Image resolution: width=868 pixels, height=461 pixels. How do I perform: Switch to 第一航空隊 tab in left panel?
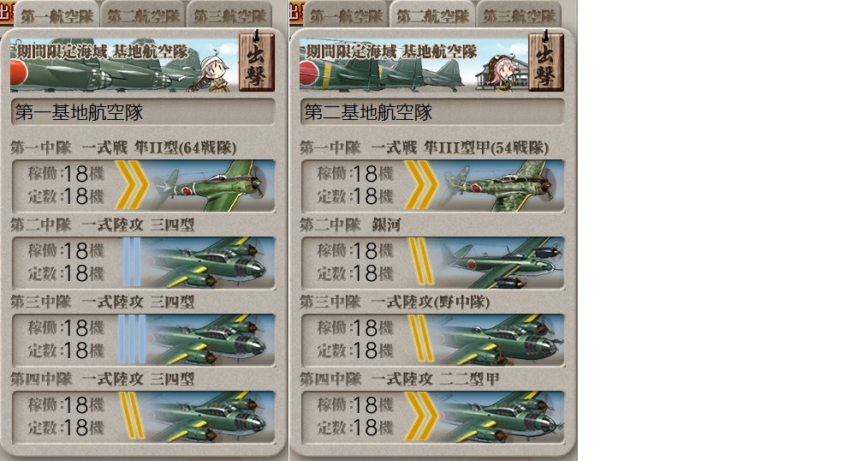[x=56, y=15]
